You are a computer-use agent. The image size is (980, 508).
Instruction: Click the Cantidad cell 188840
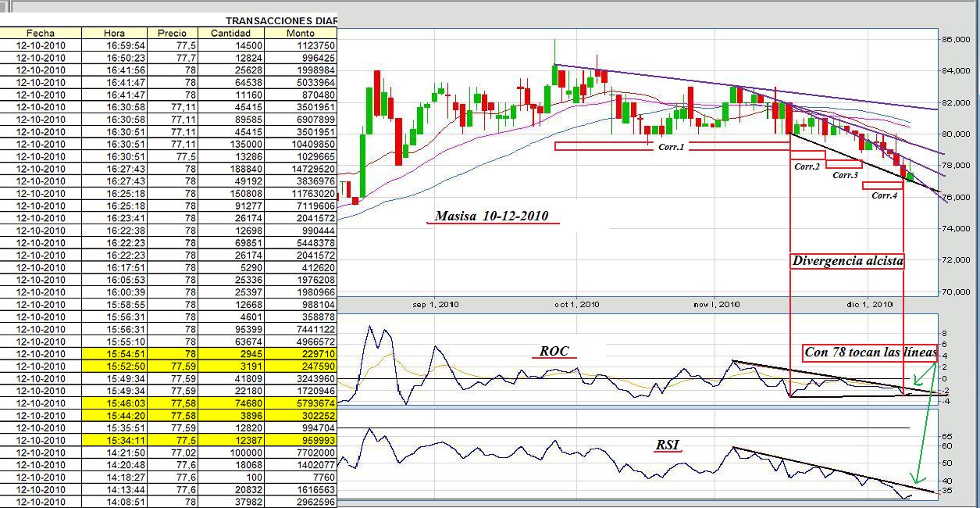[x=231, y=169]
